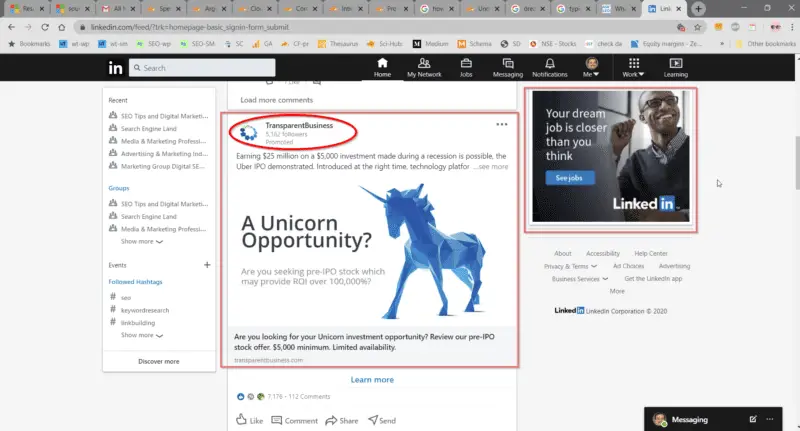Open Messaging bar options ellipsis
Image resolution: width=800 pixels, height=431 pixels.
[x=770, y=419]
